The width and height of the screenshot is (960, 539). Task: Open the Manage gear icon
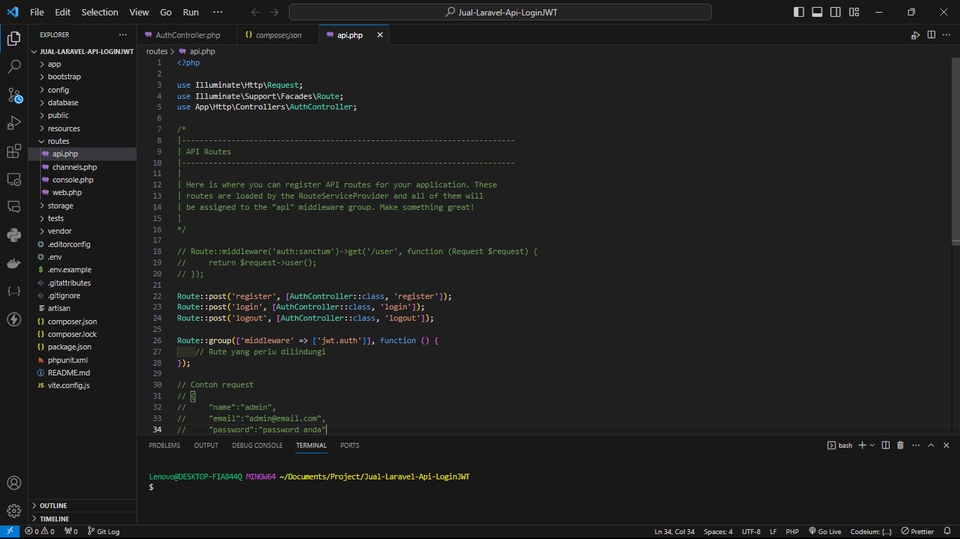pyautogui.click(x=14, y=510)
